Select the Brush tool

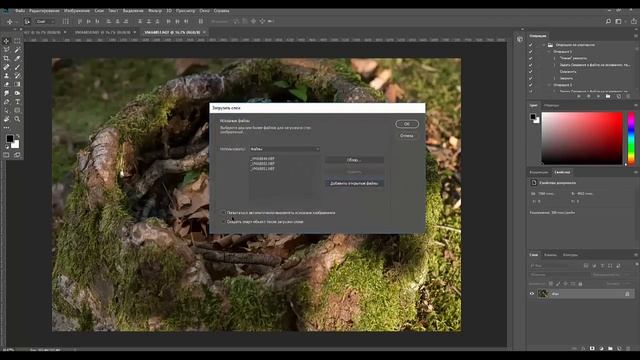tap(17, 67)
